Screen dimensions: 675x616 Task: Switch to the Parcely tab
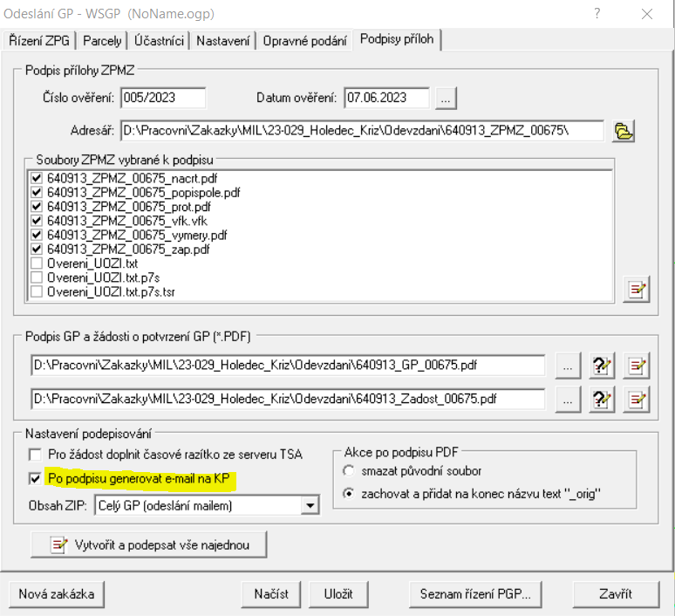click(x=103, y=41)
